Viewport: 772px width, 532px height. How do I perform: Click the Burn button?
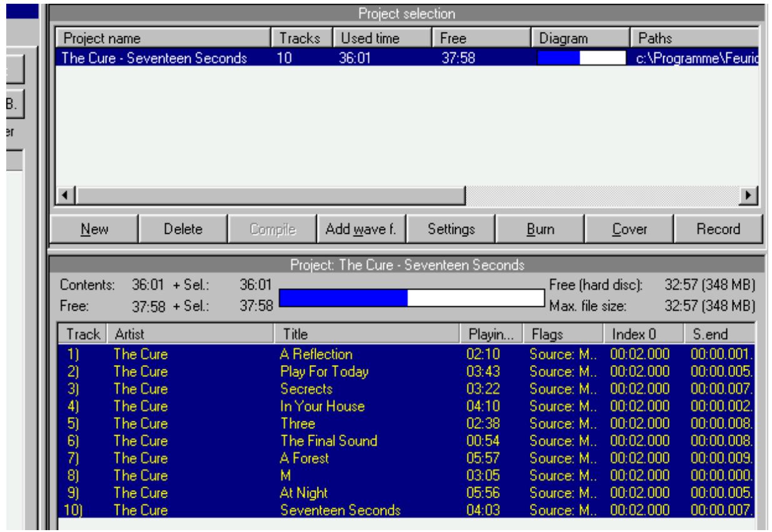[x=539, y=229]
